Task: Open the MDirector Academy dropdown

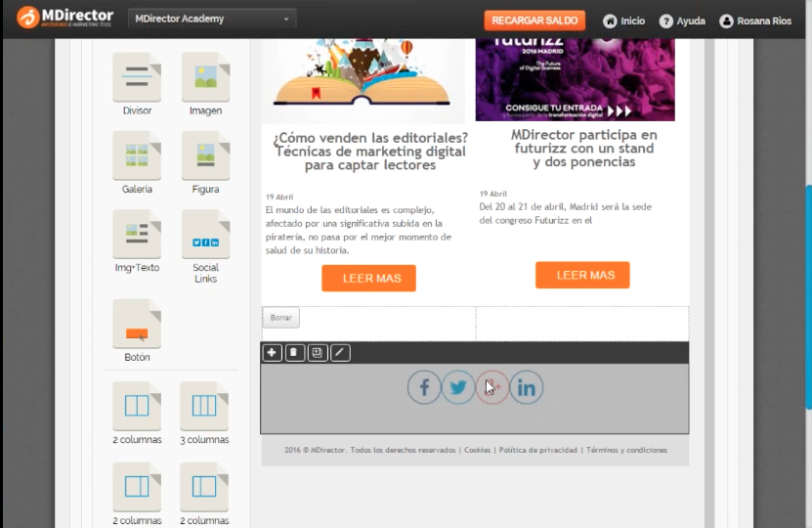Action: (212, 20)
